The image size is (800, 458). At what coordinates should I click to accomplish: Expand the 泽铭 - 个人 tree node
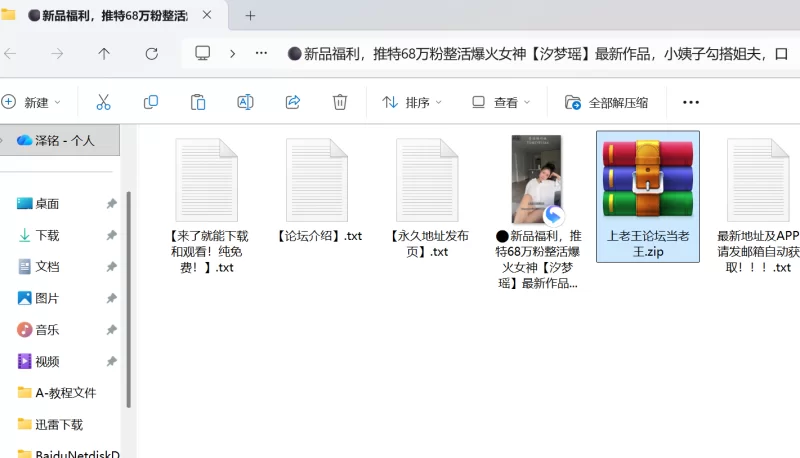[4, 141]
